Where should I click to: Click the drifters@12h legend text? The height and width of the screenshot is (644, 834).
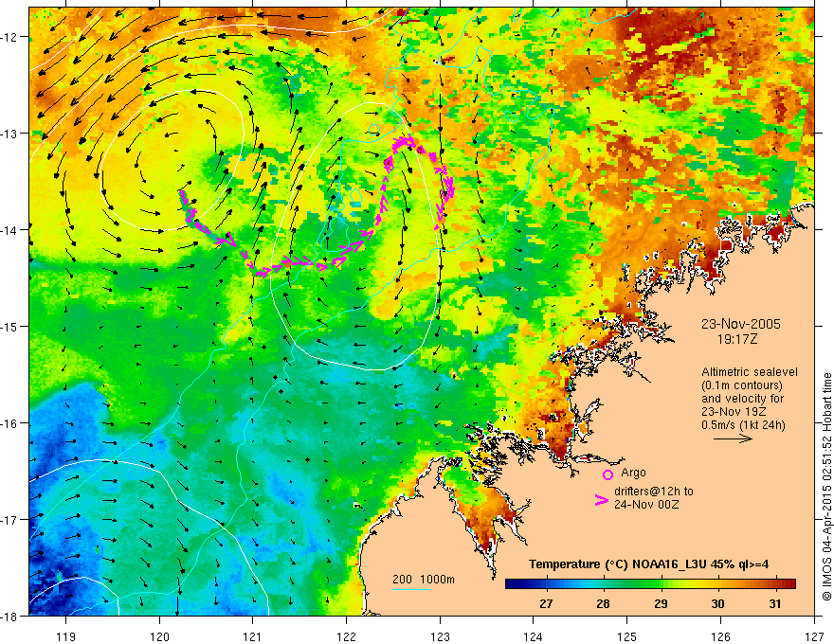654,498
